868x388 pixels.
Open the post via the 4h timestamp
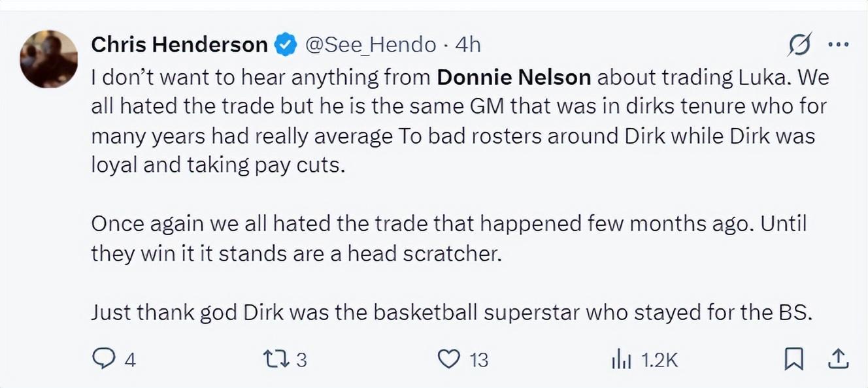[x=468, y=44]
